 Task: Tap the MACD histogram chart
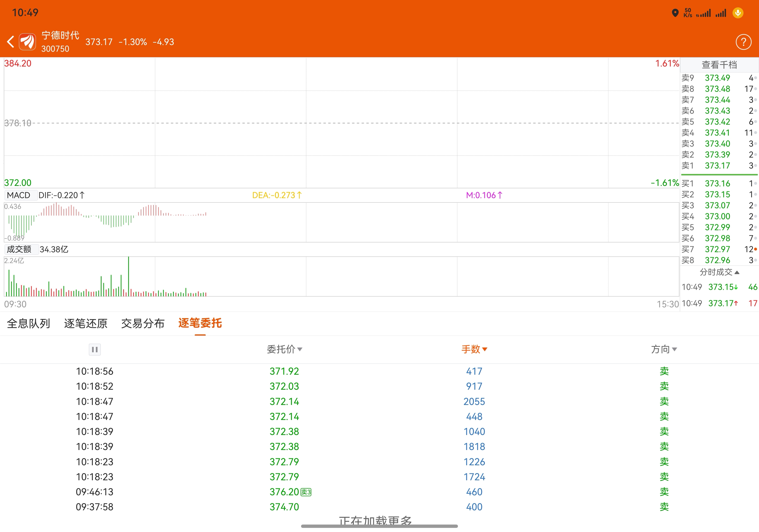pos(342,222)
